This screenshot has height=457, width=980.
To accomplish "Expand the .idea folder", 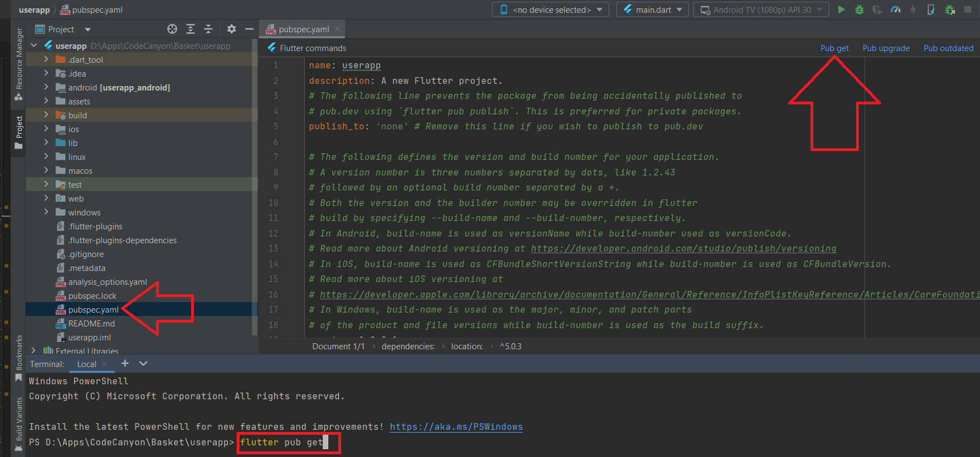I will pyautogui.click(x=46, y=73).
